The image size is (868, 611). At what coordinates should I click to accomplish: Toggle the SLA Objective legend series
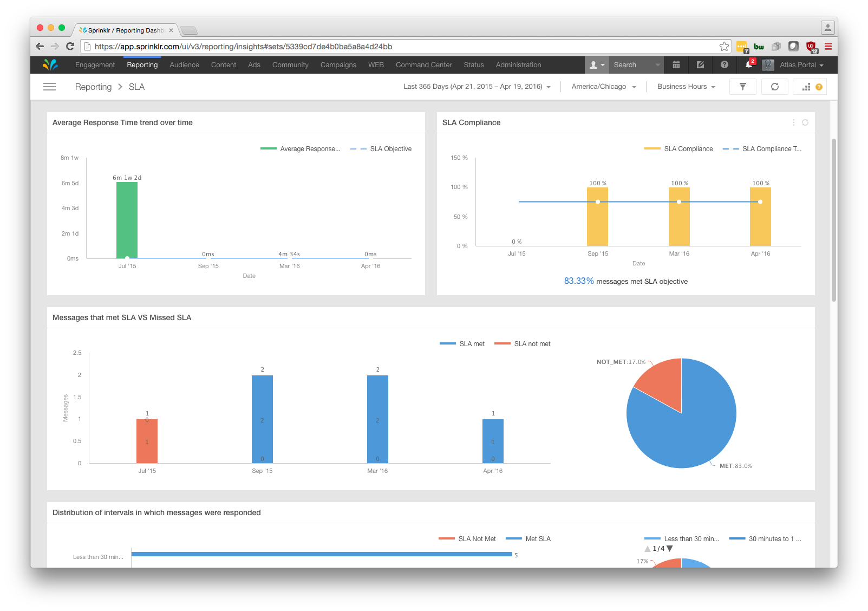click(381, 149)
